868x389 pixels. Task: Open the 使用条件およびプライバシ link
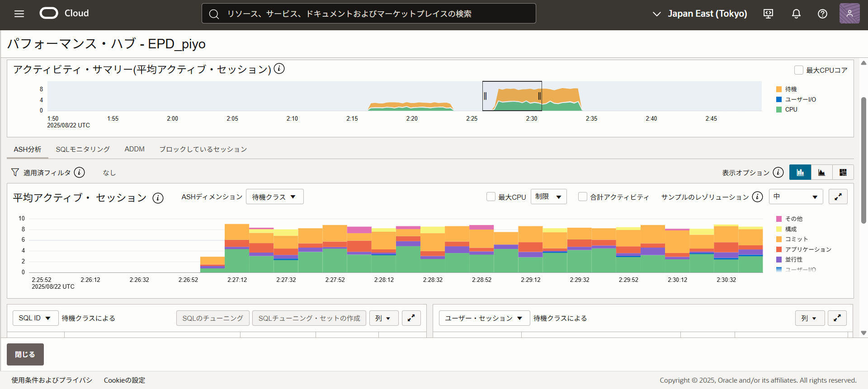(x=52, y=380)
